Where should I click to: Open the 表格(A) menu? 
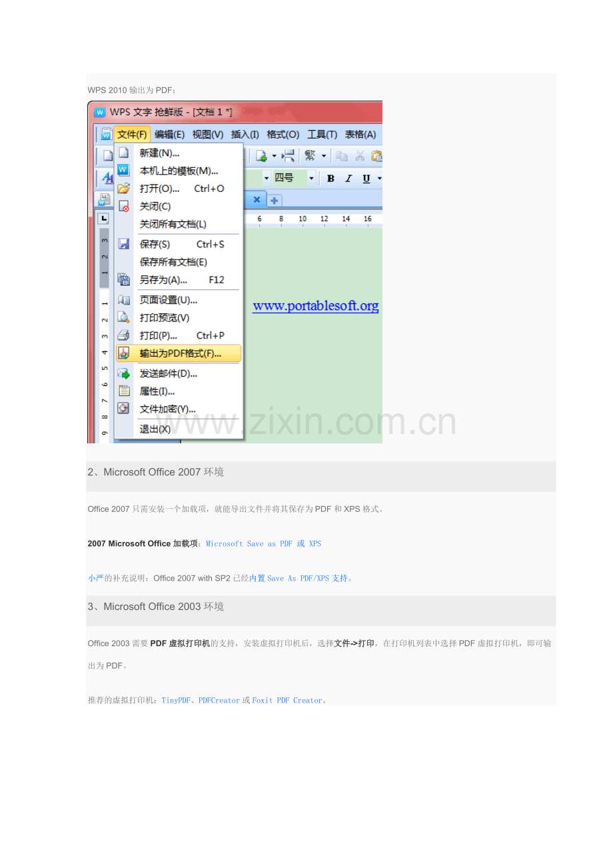pyautogui.click(x=360, y=134)
